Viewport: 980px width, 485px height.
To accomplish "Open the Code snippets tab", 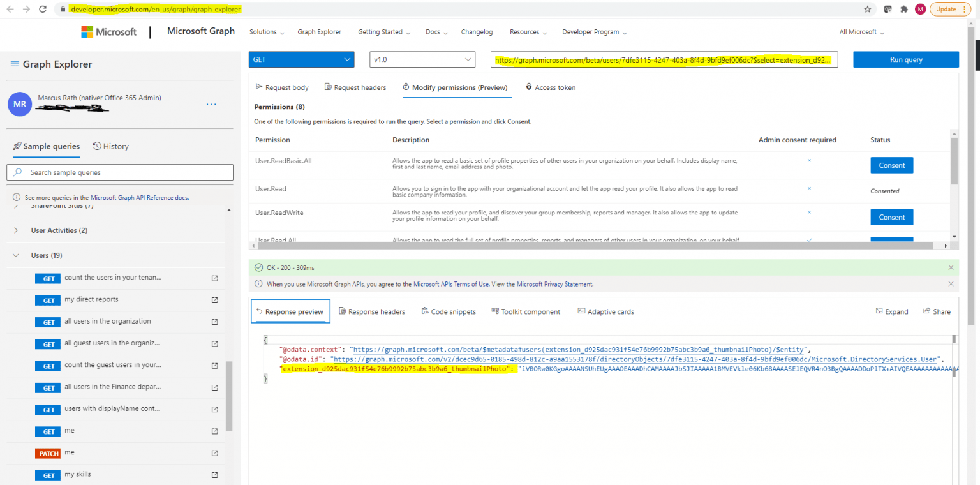I will [449, 311].
